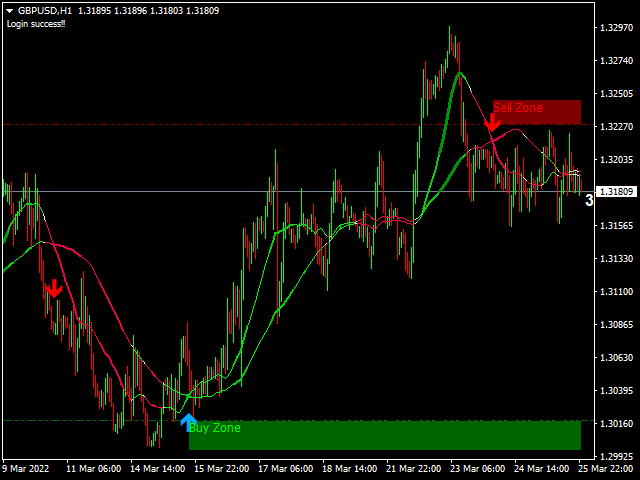Click the time label 24 Mar 14:00
The width and height of the screenshot is (640, 480).
click(542, 469)
